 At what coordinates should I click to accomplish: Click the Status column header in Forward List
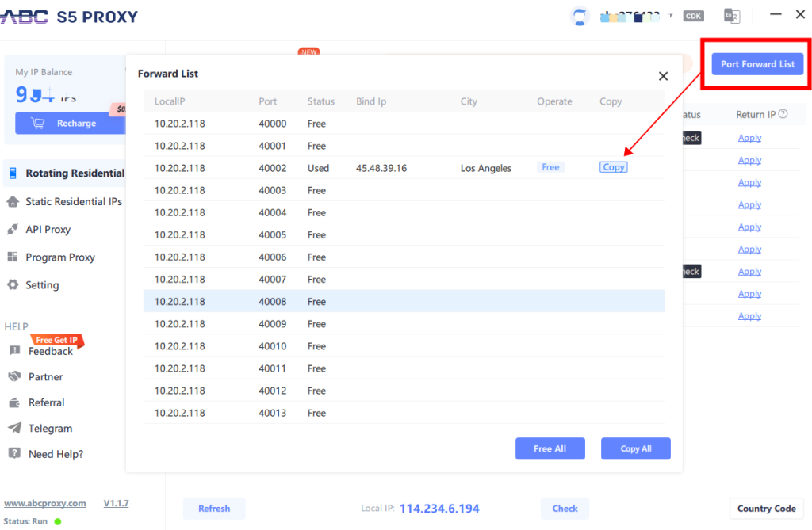320,101
